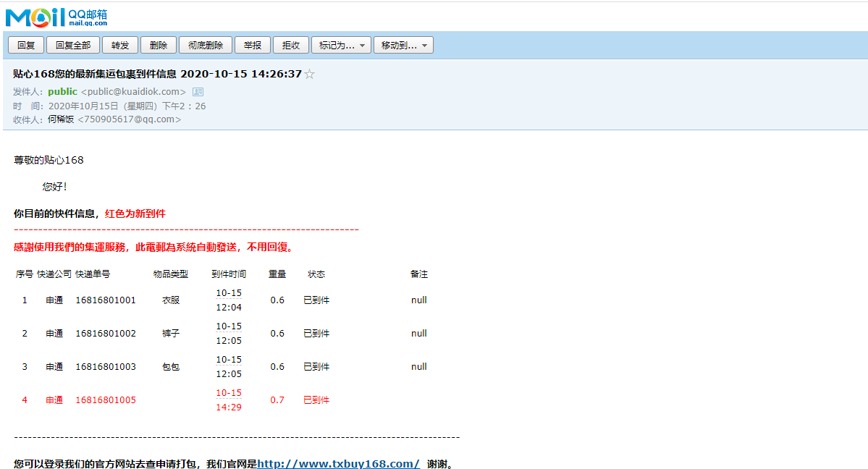Click the 回复 (Reply) button
868x469 pixels.
(x=26, y=45)
